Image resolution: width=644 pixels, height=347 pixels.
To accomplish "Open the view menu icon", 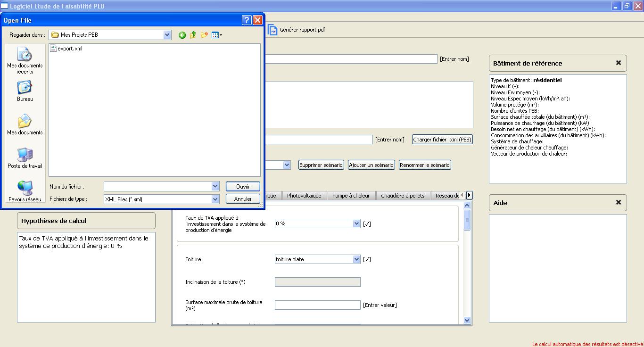I will coord(216,35).
